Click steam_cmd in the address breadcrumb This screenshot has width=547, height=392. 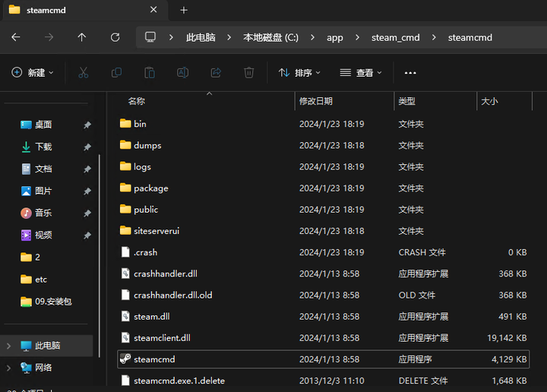[395, 37]
